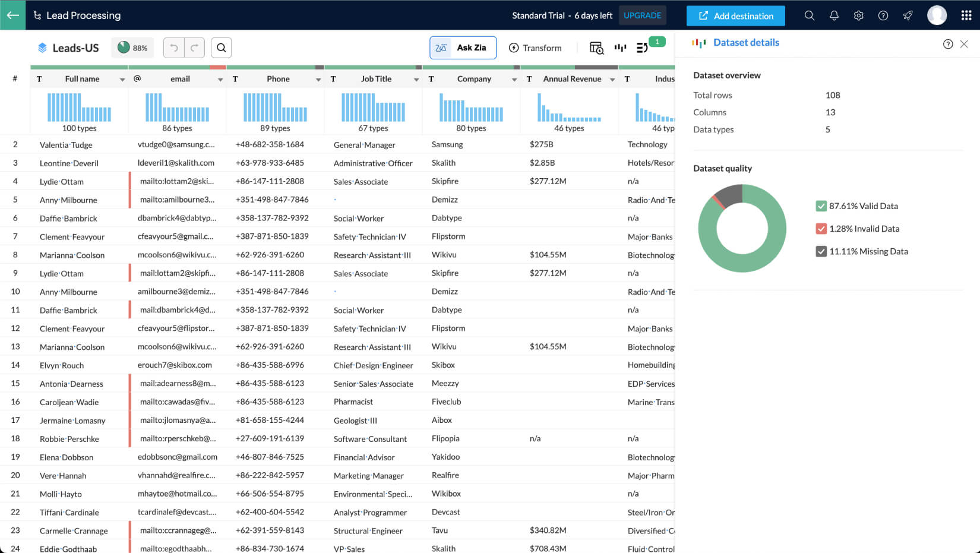Click the back arrow in top bar
This screenshot has height=553, width=980.
pyautogui.click(x=12, y=15)
